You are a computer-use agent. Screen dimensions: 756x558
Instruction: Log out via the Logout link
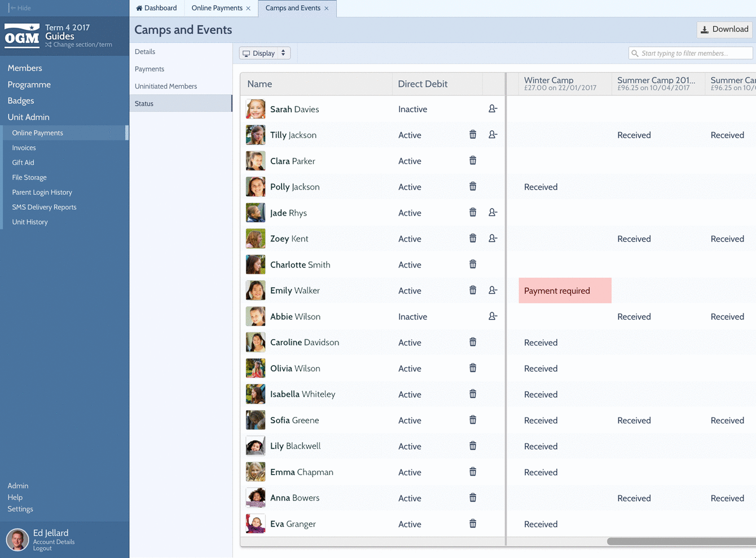tap(42, 547)
